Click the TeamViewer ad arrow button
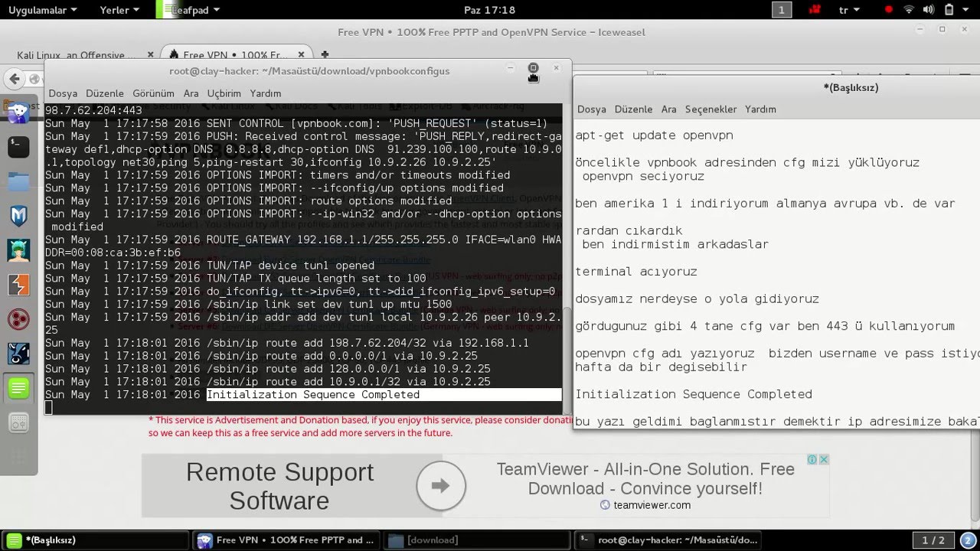This screenshot has width=980, height=551. (441, 485)
